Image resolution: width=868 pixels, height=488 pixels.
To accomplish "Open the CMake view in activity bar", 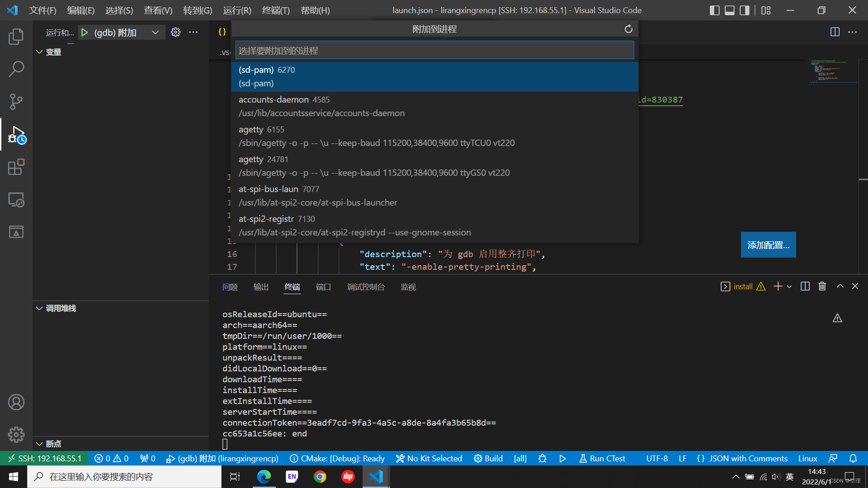I will click(16, 232).
